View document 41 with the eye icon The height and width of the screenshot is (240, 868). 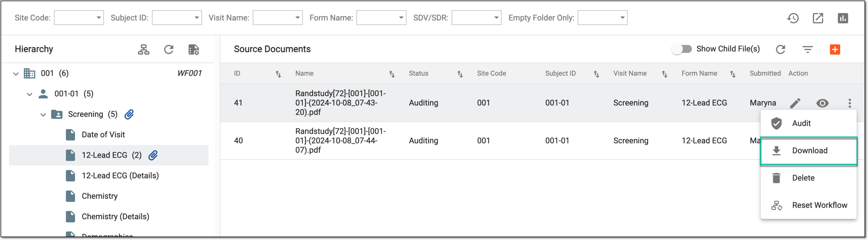822,103
